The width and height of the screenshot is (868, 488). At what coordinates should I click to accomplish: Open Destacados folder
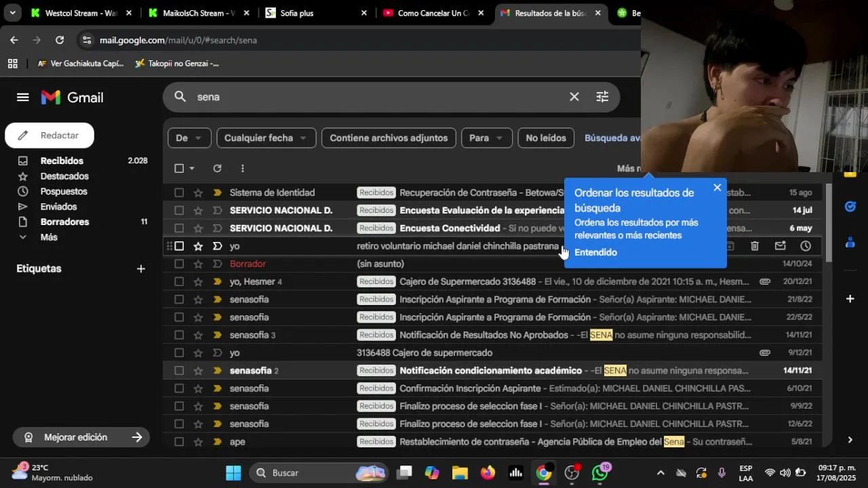(x=64, y=176)
